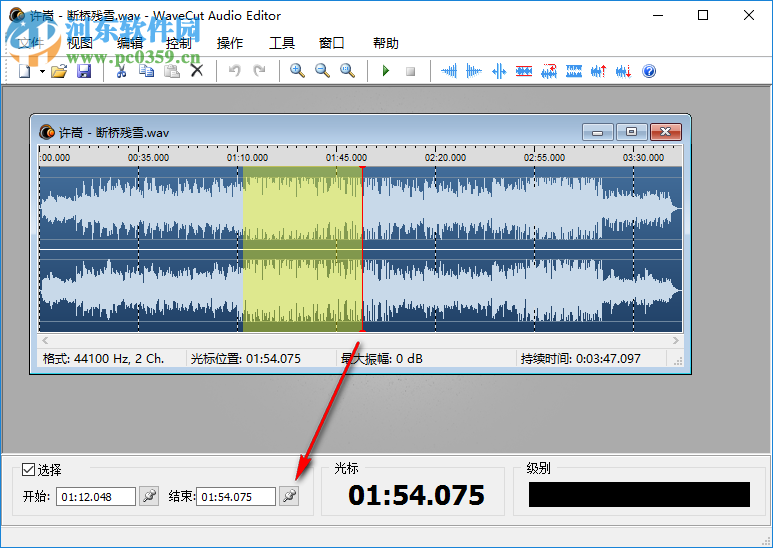Screen dimensions: 773x548
Task: Click the waveform scrollbar left arrow
Action: [x=45, y=341]
